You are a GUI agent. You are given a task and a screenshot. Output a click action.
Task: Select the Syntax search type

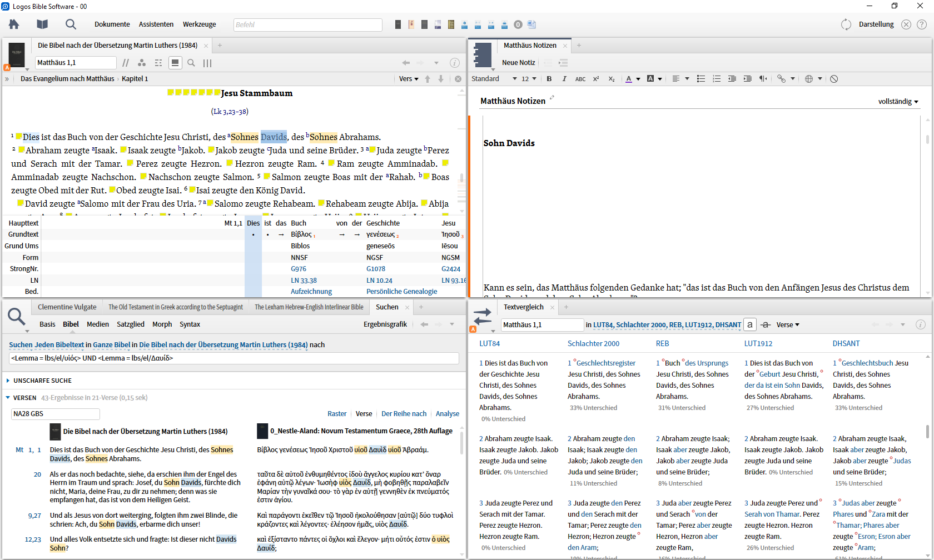coord(190,324)
